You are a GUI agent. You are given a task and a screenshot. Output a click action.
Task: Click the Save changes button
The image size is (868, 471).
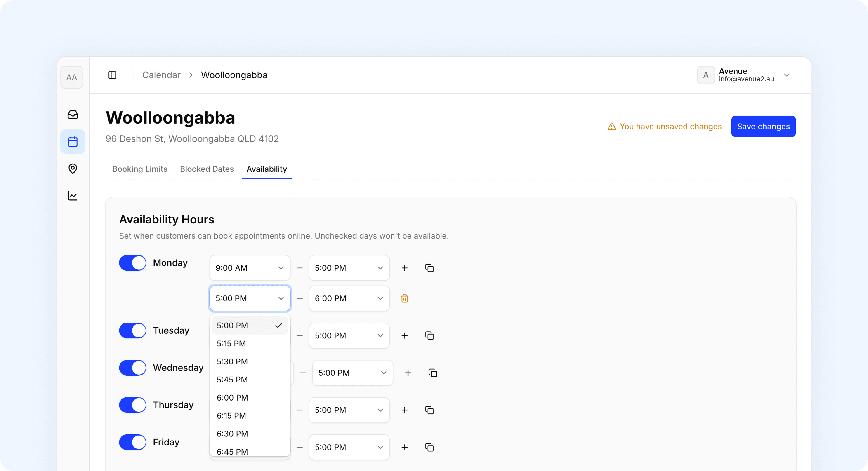coord(763,127)
